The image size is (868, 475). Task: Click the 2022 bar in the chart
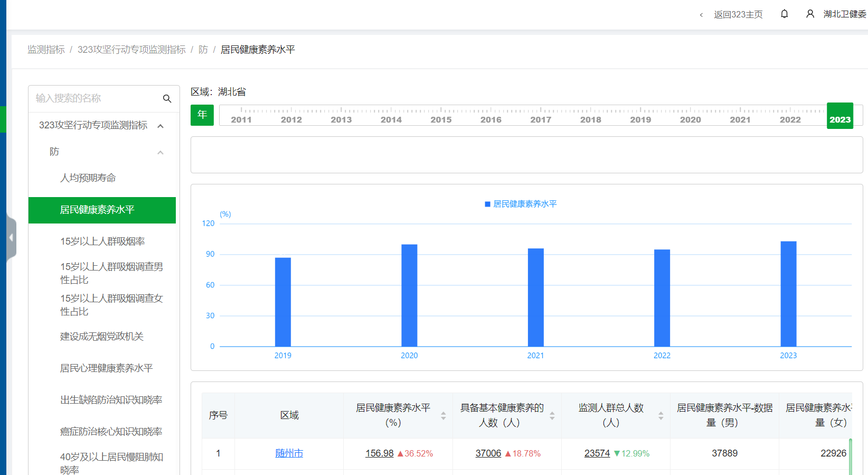[662, 298]
